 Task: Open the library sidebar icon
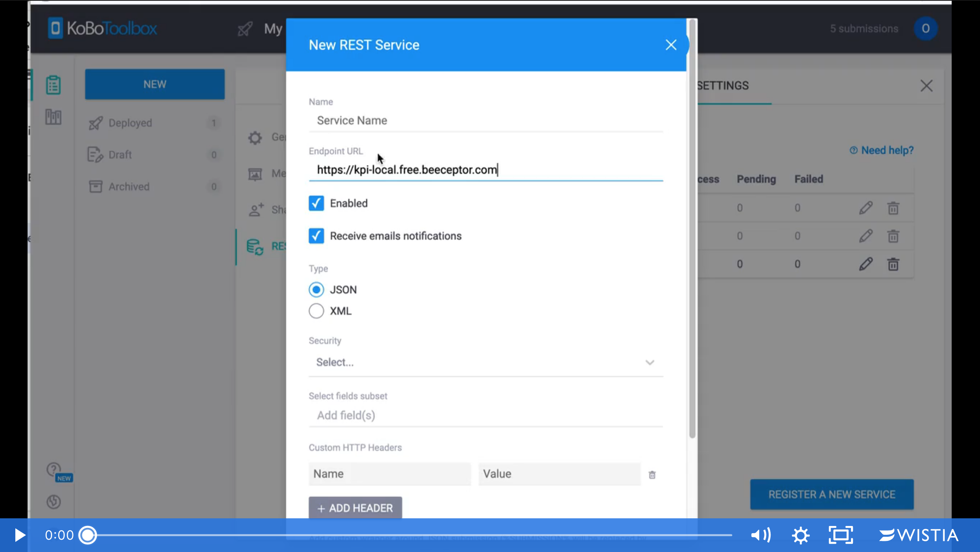pyautogui.click(x=53, y=117)
